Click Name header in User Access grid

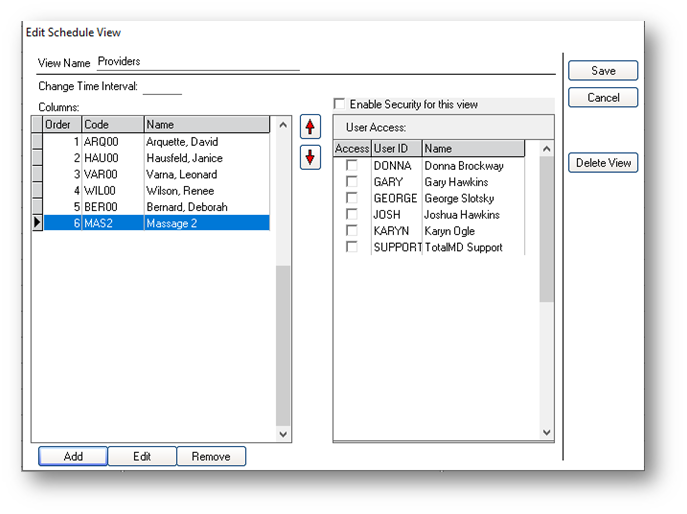pos(473,149)
